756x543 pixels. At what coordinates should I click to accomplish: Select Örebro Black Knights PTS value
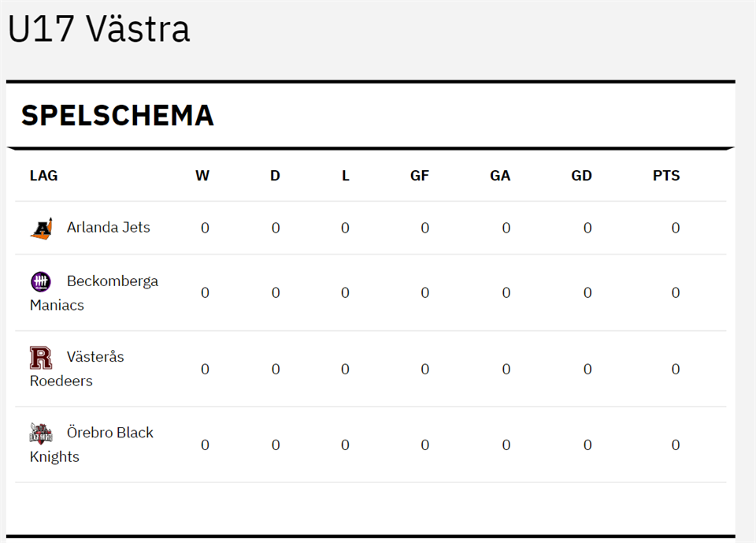[676, 445]
